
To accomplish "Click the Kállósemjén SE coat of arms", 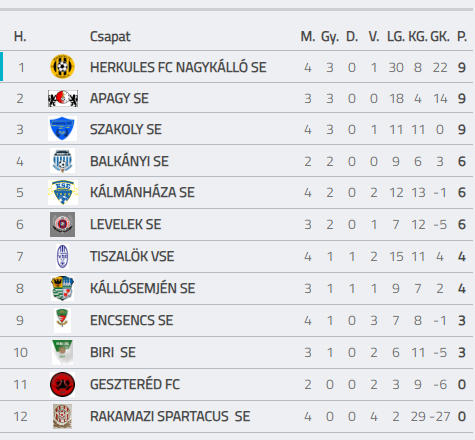I will click(62, 288).
